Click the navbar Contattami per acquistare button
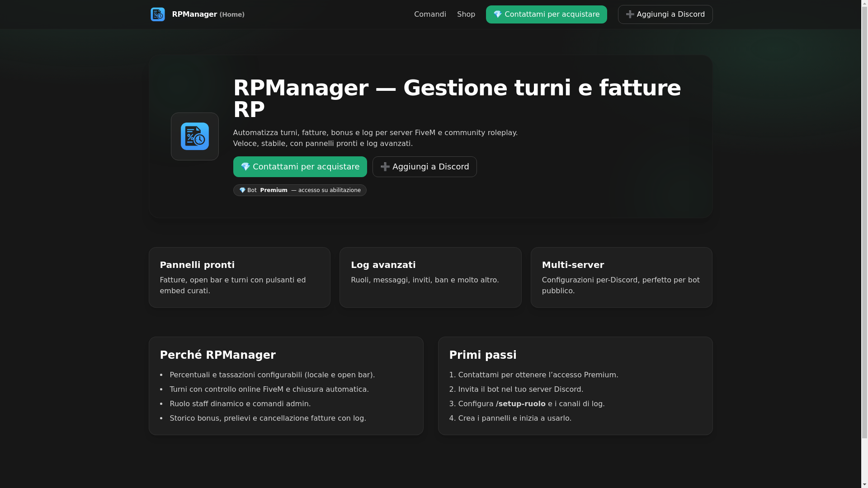Viewport: 868px width, 488px height. 546,14
